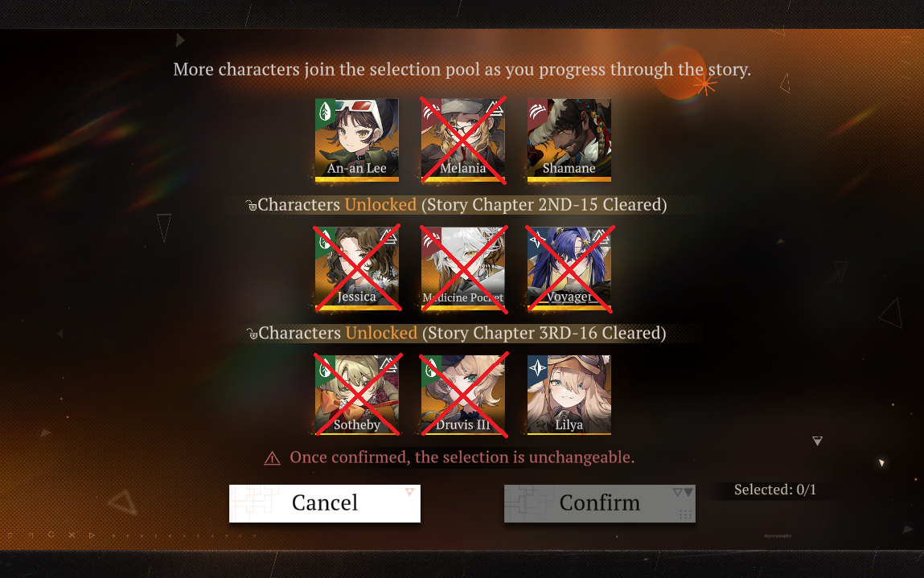Image resolution: width=924 pixels, height=578 pixels.
Task: Pick the Melania character card
Action: click(462, 140)
